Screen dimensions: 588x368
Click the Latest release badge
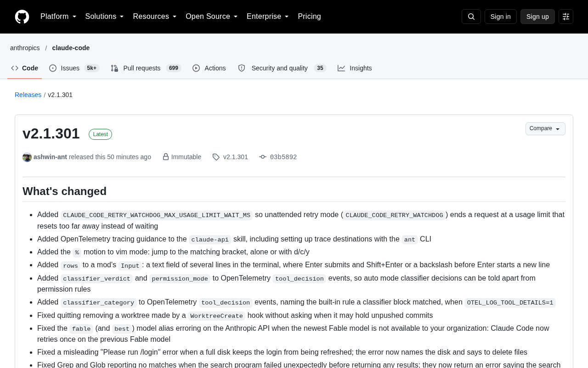point(100,134)
